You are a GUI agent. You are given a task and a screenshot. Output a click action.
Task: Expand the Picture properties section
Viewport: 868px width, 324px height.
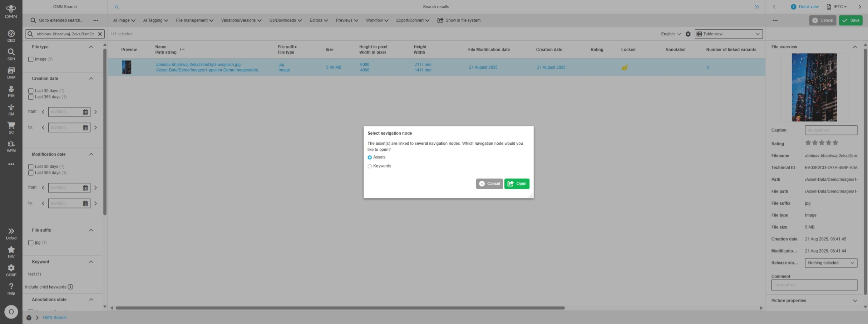pyautogui.click(x=855, y=301)
